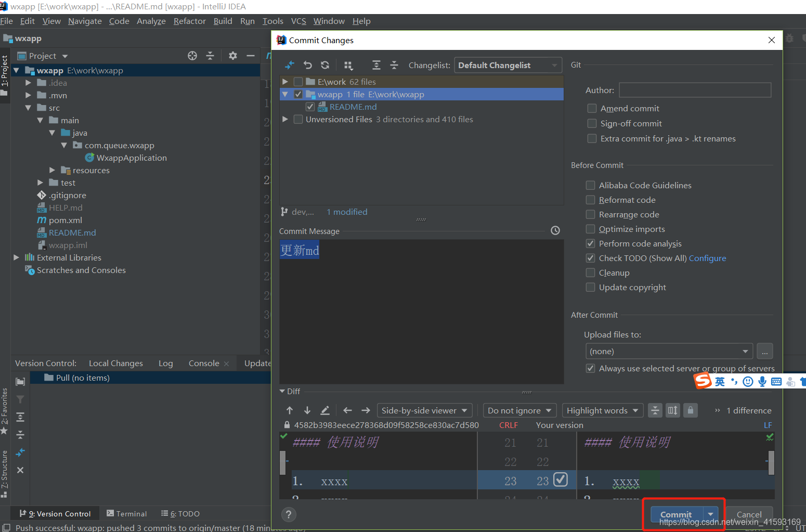Enable Reformat code checkbox
Viewport: 806px width, 532px height.
590,200
